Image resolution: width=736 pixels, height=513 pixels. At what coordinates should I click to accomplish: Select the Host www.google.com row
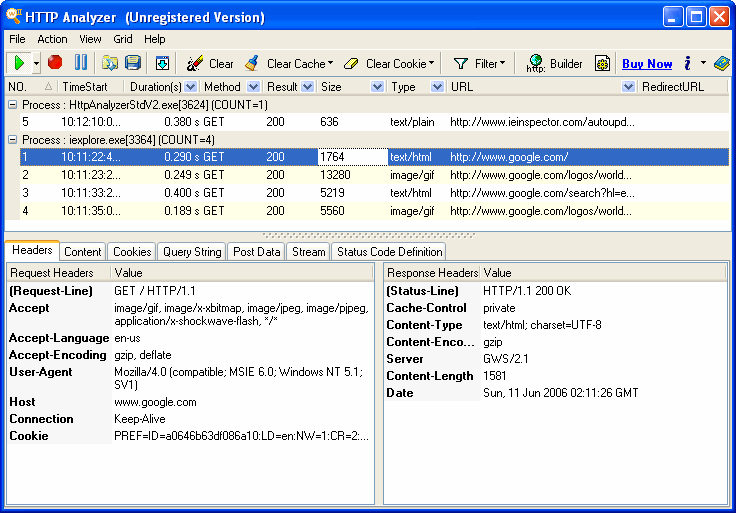[191, 402]
